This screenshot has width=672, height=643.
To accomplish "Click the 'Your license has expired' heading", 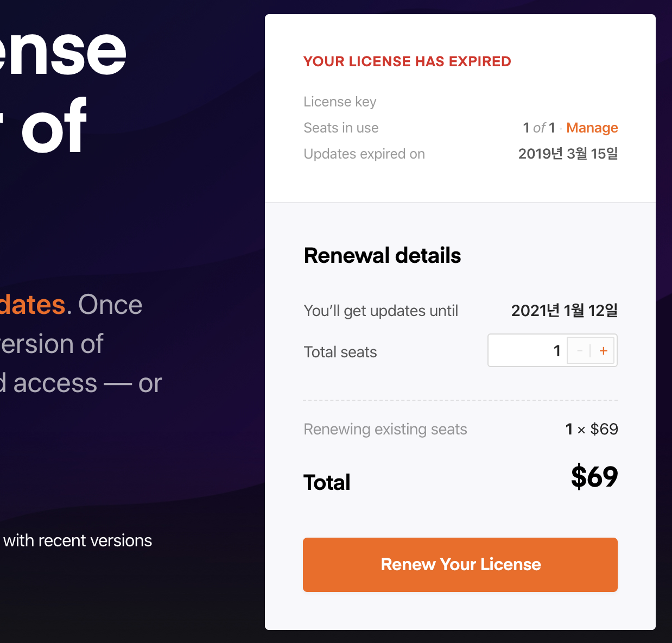I will point(407,61).
